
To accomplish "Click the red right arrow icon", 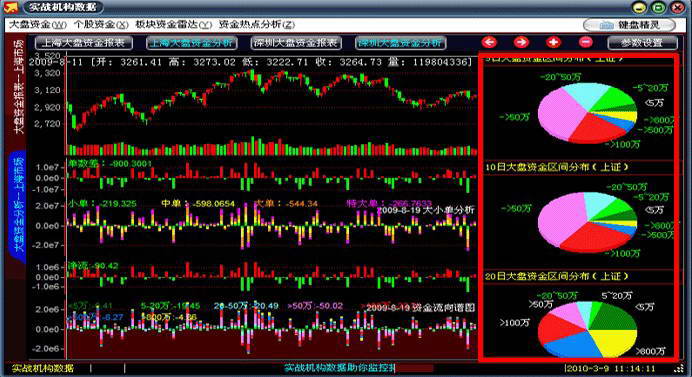I will [x=521, y=42].
